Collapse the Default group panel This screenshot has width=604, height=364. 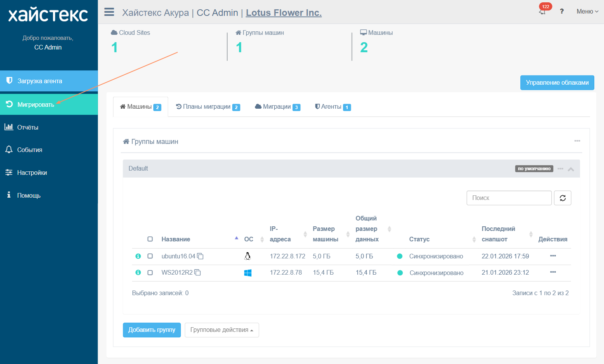[x=571, y=169]
